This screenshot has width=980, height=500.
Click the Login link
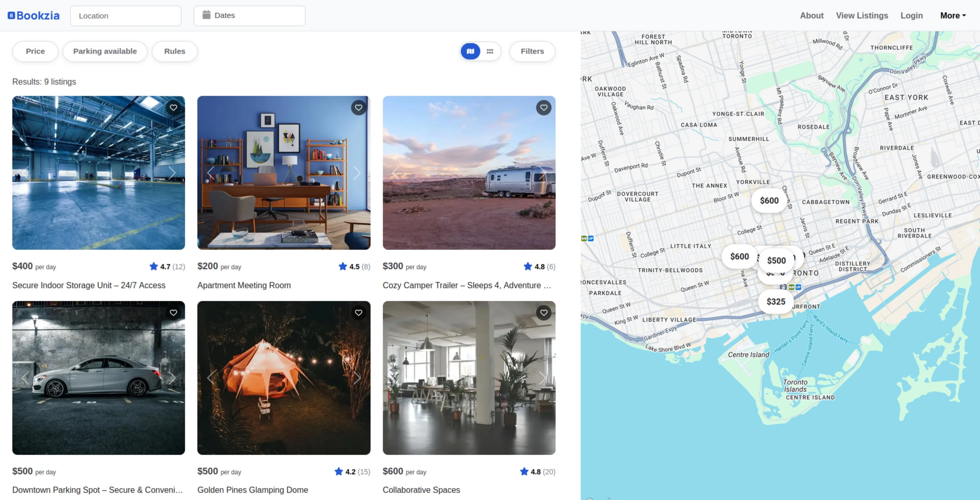(x=911, y=16)
